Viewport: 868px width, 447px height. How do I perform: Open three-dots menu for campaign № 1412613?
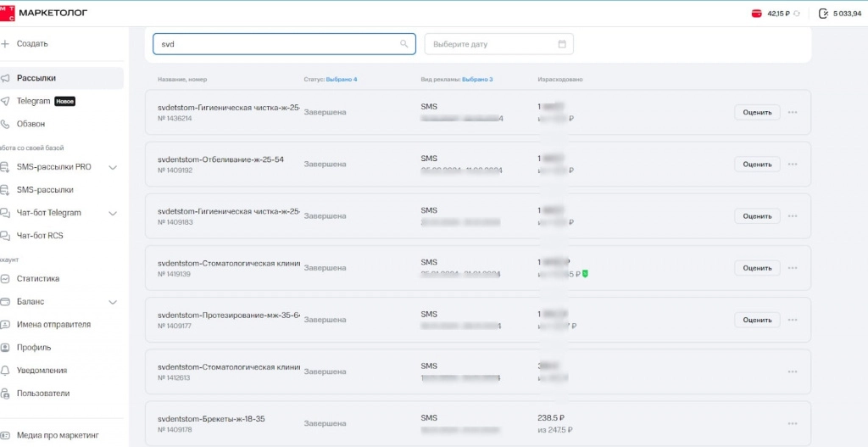pos(793,372)
